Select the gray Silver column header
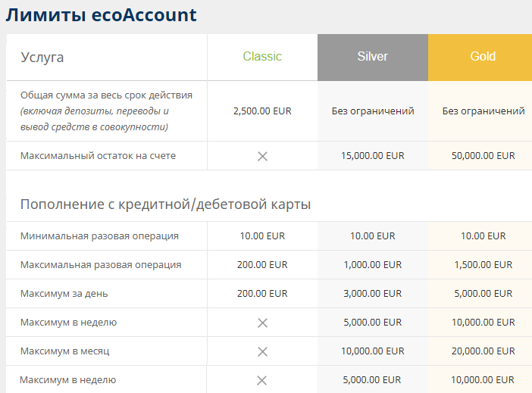Screen dimensions: 532x393 [x=372, y=57]
